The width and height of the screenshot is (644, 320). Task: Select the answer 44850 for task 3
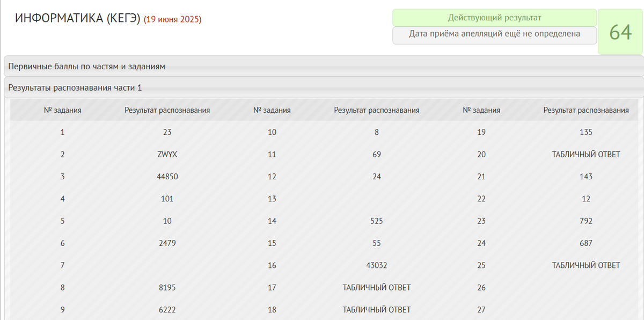[167, 177]
